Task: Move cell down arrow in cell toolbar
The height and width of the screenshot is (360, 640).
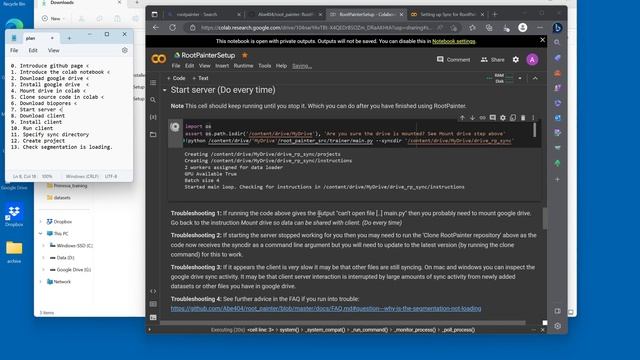Action: coord(472,118)
